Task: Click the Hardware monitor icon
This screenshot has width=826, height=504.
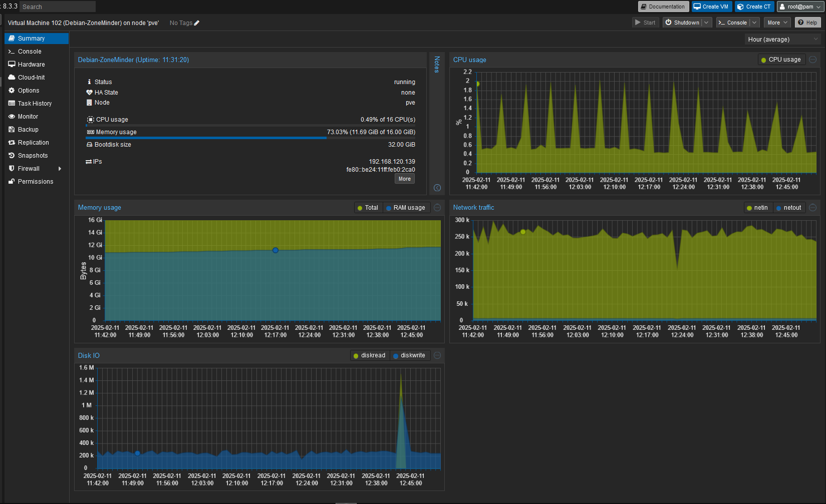Action: point(12,65)
